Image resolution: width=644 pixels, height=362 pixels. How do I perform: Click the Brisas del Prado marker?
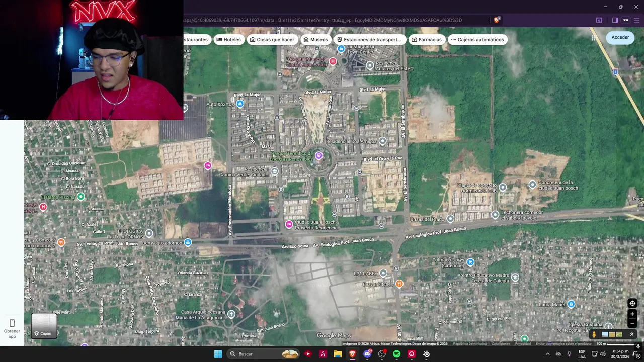[450, 219]
